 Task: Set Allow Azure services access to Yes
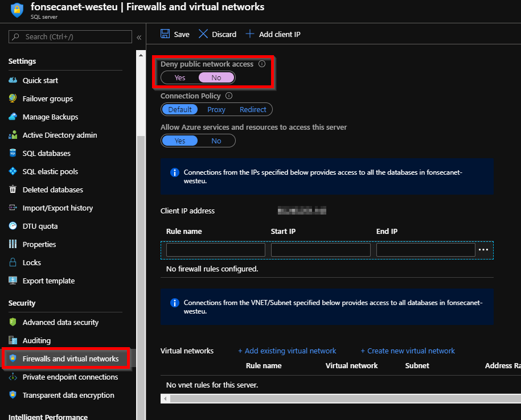click(x=180, y=141)
